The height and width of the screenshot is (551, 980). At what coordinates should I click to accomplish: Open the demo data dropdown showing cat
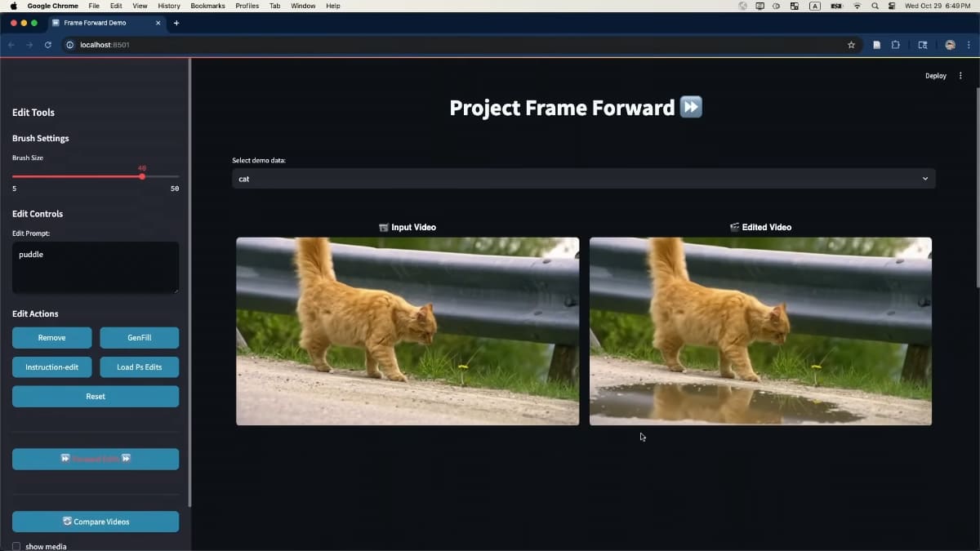[x=583, y=178]
